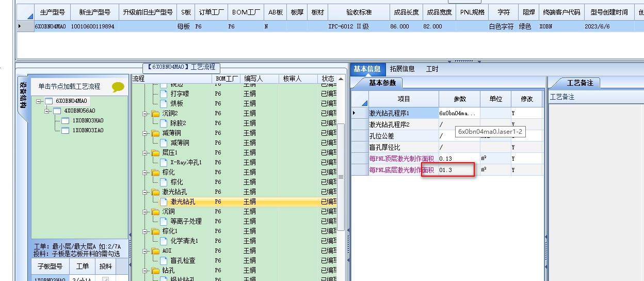Click the 层压1 folder icon
This screenshot has height=281, width=644.
click(x=155, y=152)
